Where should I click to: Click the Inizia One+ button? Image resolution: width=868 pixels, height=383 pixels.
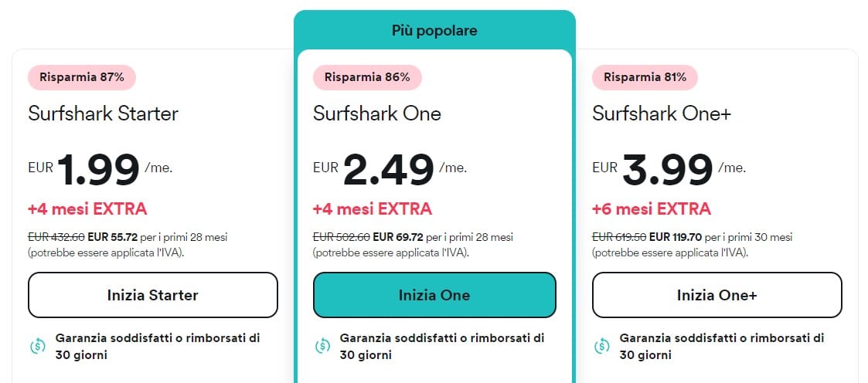[717, 295]
